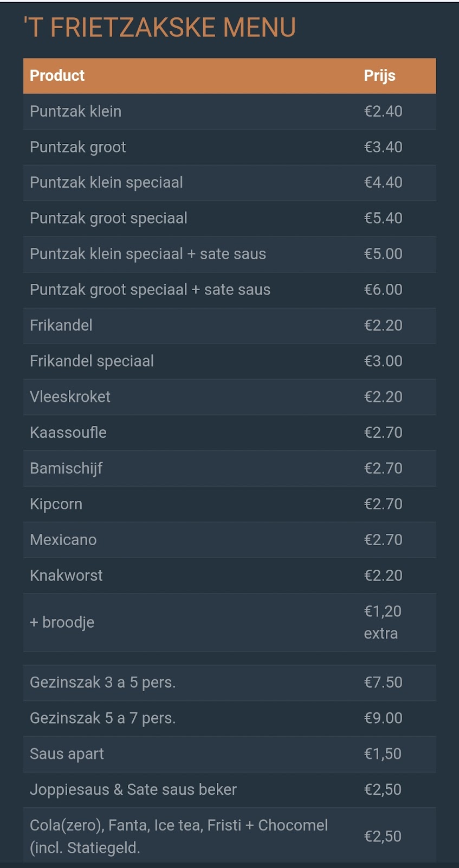The height and width of the screenshot is (868, 459).
Task: Select the Knakworst row
Action: [x=229, y=576]
